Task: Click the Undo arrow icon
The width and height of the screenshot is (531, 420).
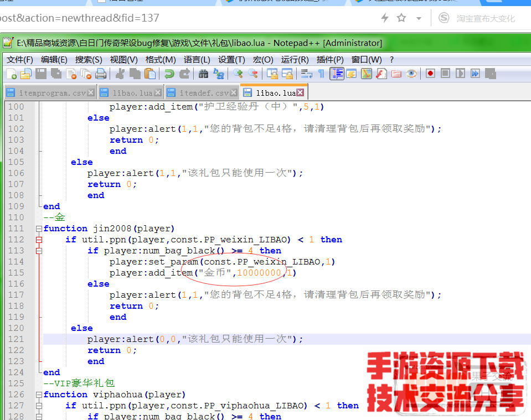Action: pyautogui.click(x=169, y=74)
